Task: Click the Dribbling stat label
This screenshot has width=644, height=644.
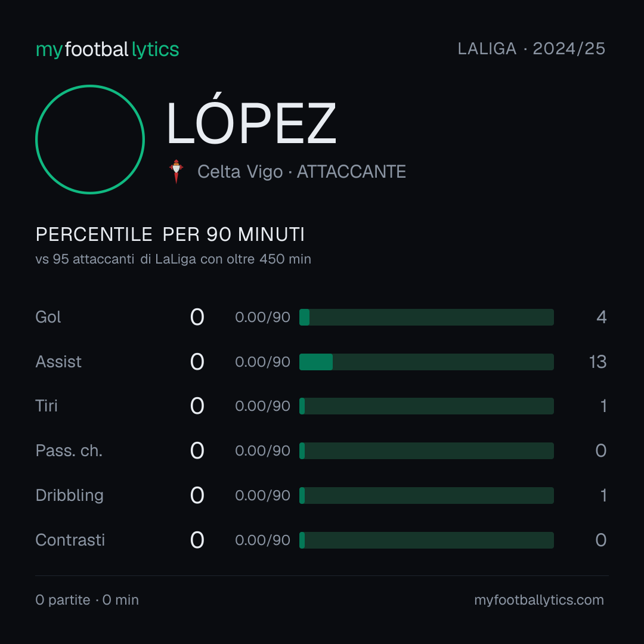Action: [x=69, y=496]
